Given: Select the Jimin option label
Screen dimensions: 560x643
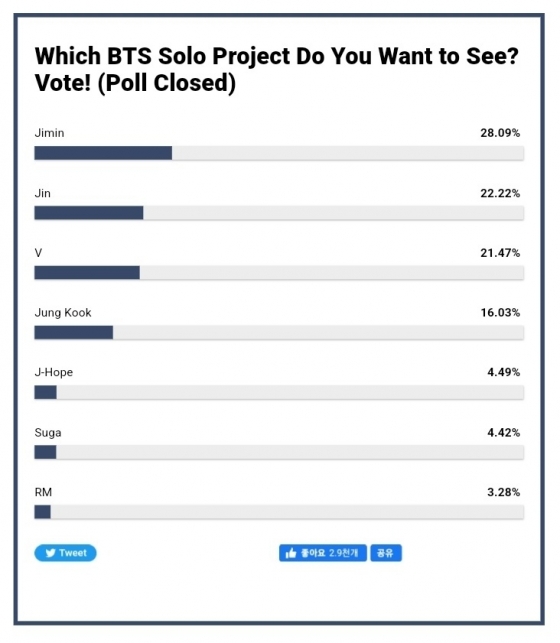Looking at the screenshot, I should pos(49,133).
